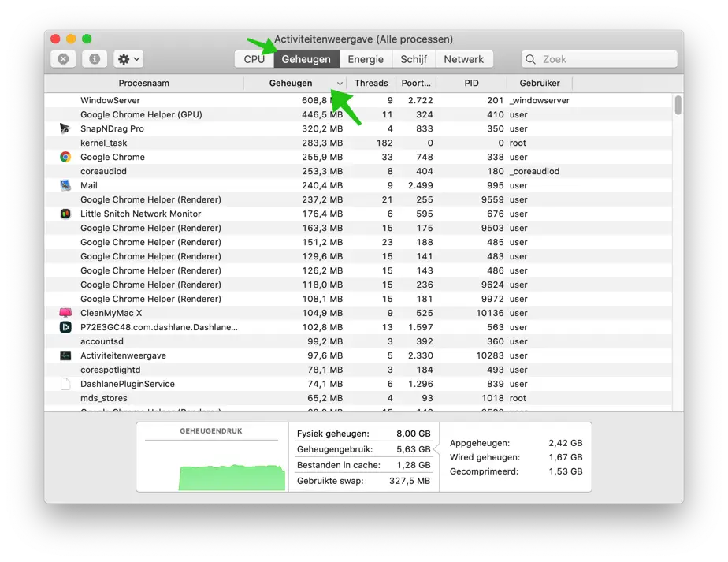Select Chrome Helper (Renderer) with PID 9559
The height and width of the screenshot is (562, 728).
(x=358, y=199)
